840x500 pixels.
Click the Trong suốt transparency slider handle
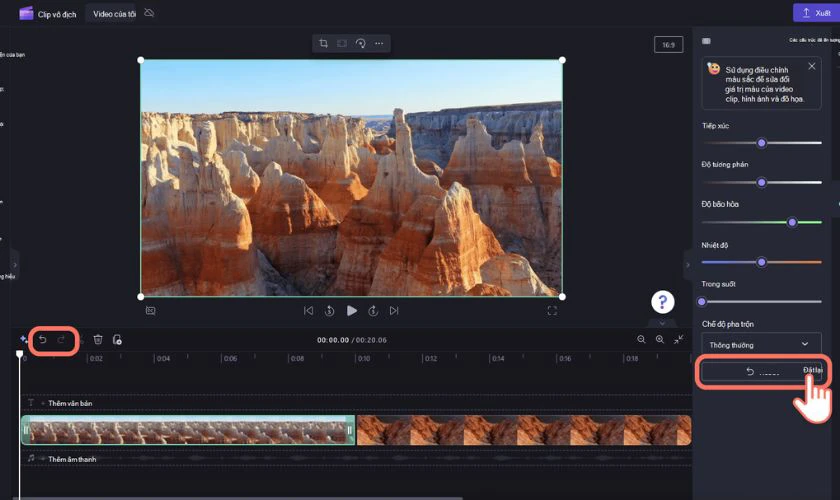[702, 302]
